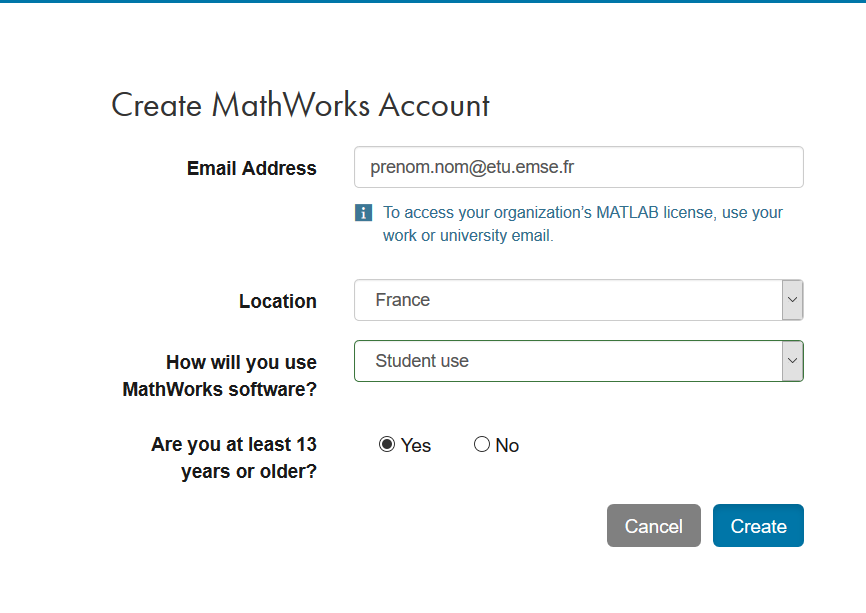Click the How will you use MathWorks software label
Image resolution: width=866 pixels, height=613 pixels.
(220, 375)
